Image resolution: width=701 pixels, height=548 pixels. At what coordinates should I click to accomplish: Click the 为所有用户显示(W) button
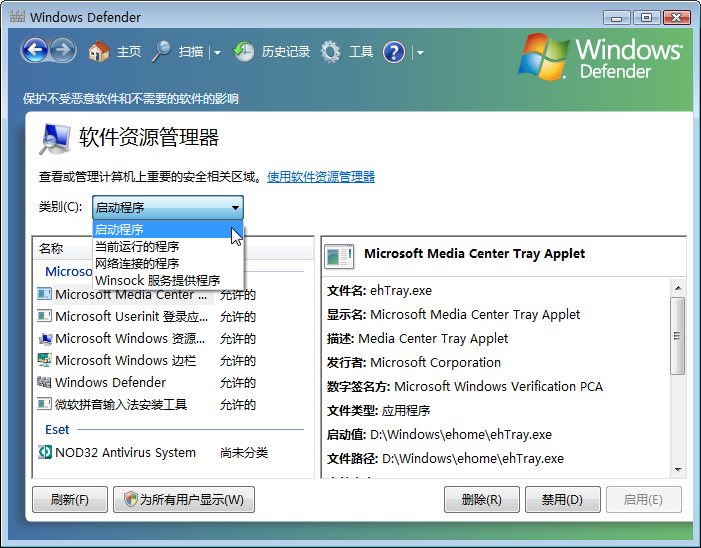(184, 499)
